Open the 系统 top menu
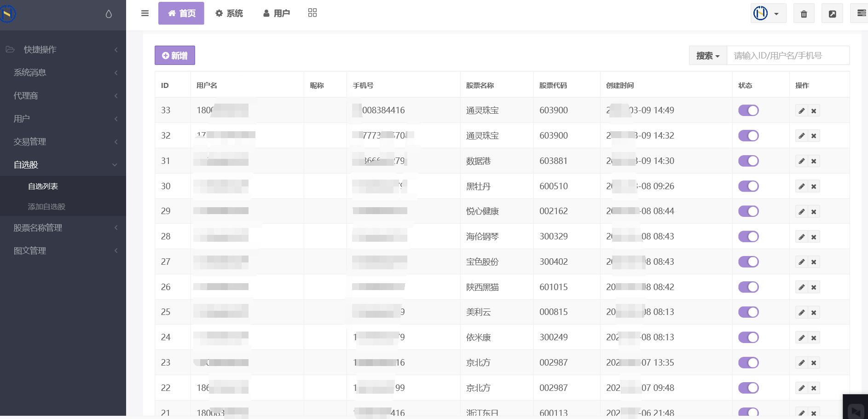 tap(229, 13)
